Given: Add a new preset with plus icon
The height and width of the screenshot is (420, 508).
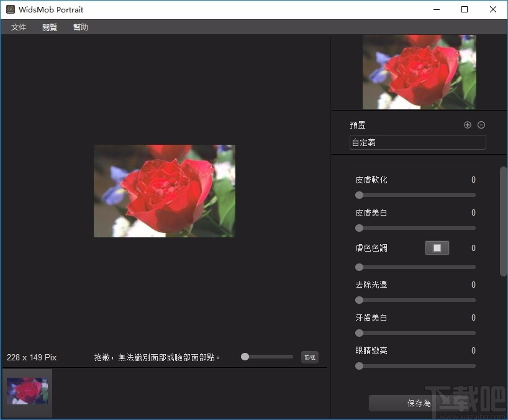Looking at the screenshot, I should point(468,125).
